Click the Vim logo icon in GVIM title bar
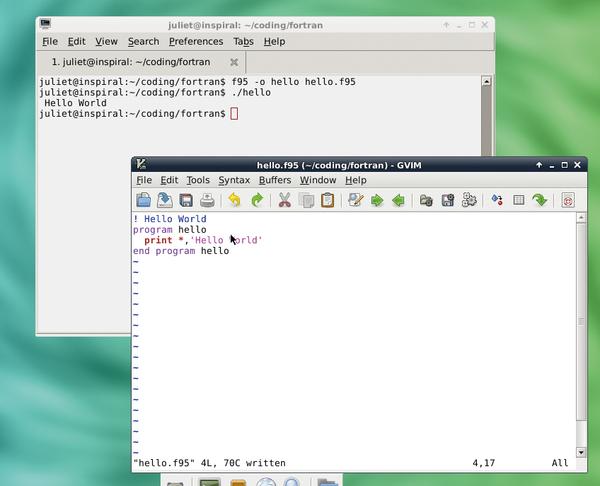This screenshot has height=486, width=600. [x=141, y=164]
